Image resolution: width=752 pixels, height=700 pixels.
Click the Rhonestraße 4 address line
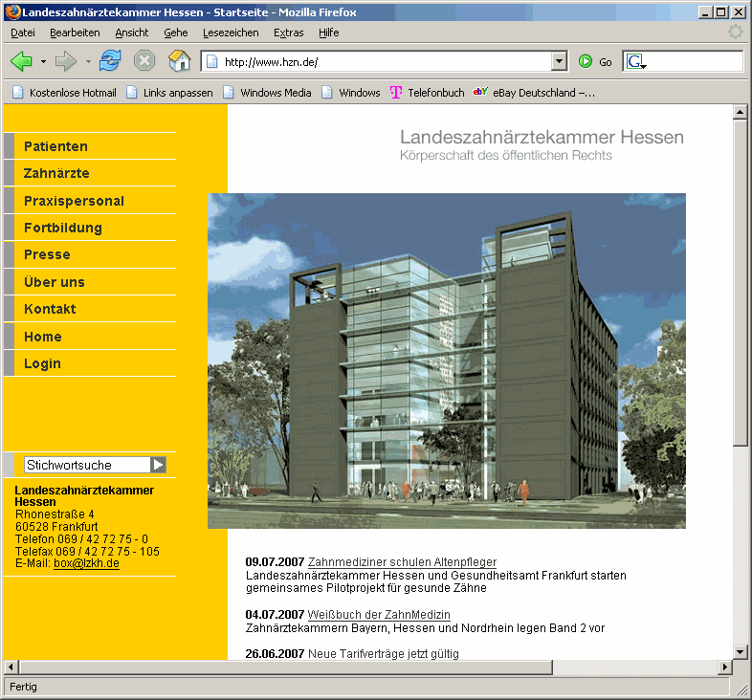[x=55, y=514]
